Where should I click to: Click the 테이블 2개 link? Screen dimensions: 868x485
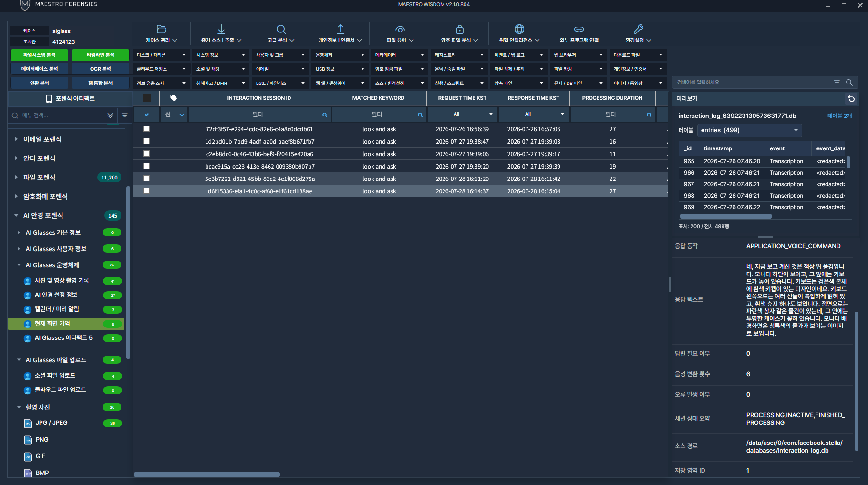click(x=839, y=116)
